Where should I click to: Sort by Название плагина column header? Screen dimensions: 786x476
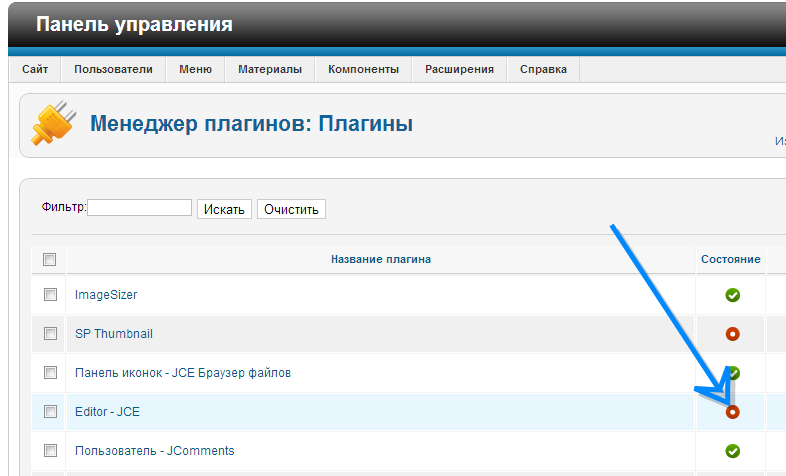coord(381,260)
